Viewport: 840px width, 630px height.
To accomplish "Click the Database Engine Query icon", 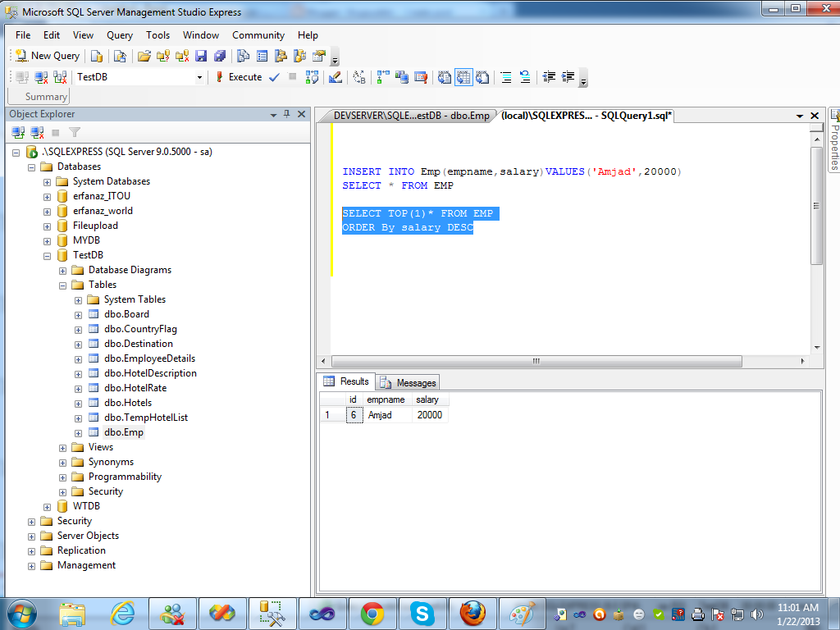I will pos(97,56).
